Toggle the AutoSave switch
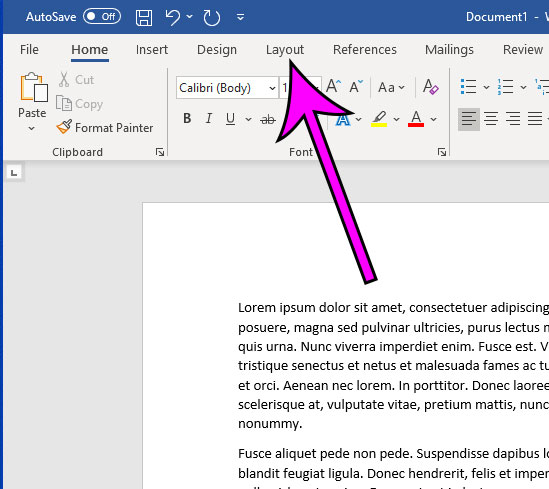This screenshot has height=489, width=549. [102, 17]
